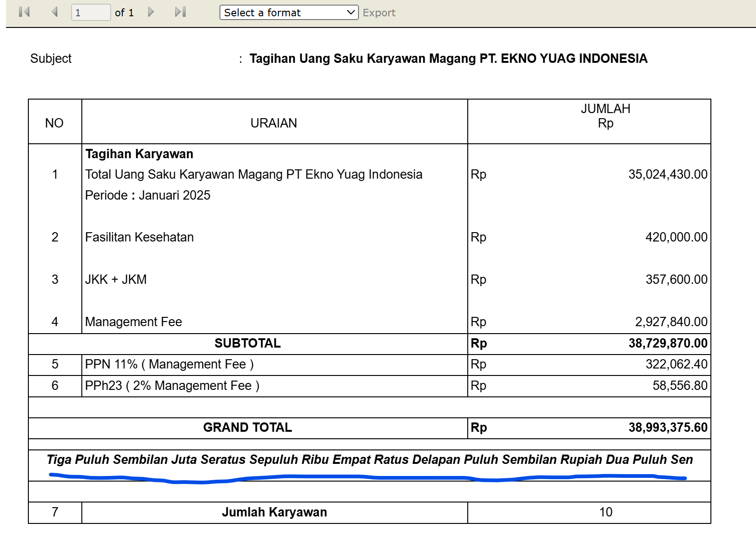The image size is (756, 536).
Task: Click row number 6
Action: pyautogui.click(x=55, y=386)
